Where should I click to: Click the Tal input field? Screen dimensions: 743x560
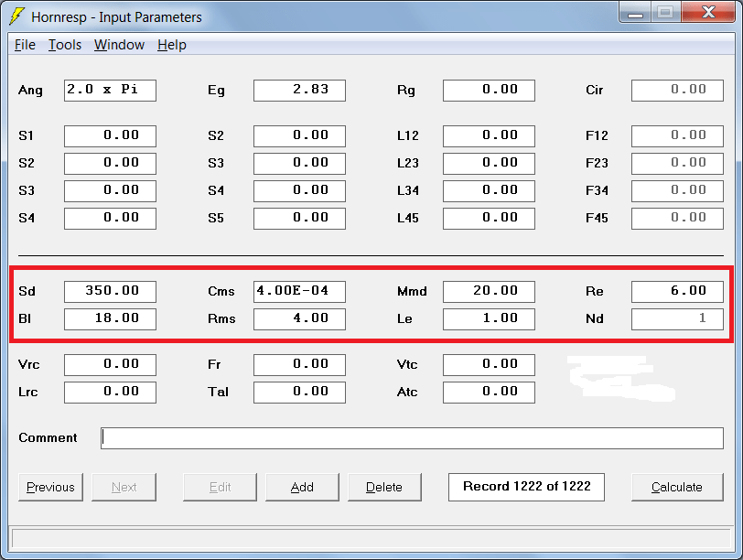[x=299, y=393]
